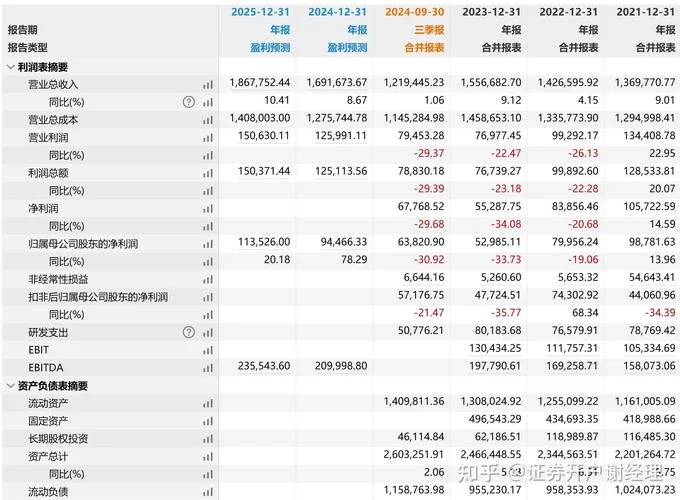
Task: Open chart icon for 净利润 row
Action: tap(208, 209)
